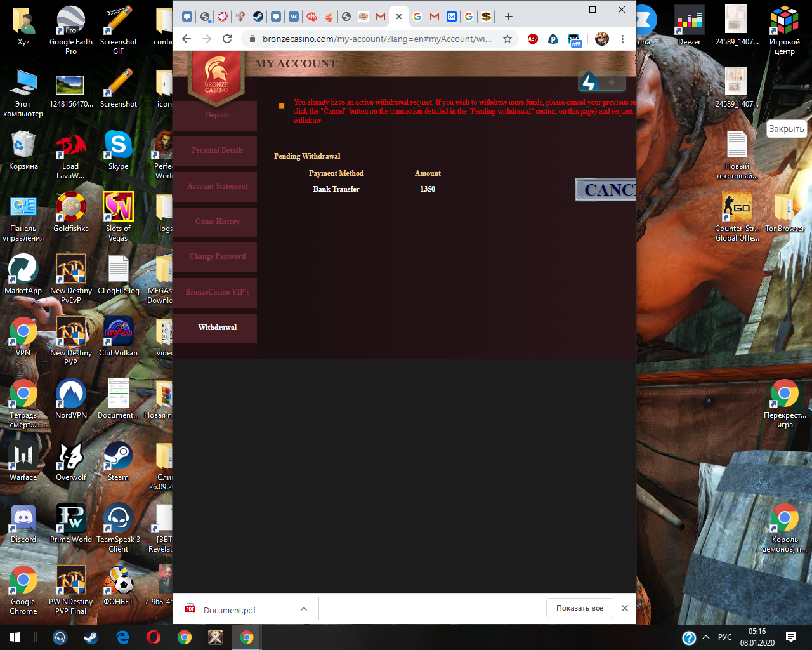Open the downloaded Document.pdf
The height and width of the screenshot is (650, 812).
229,610
